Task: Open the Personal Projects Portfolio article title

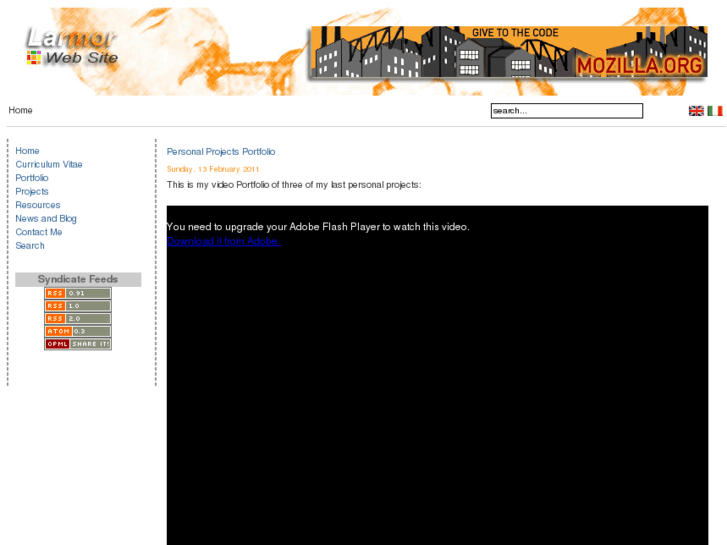Action: 221,152
